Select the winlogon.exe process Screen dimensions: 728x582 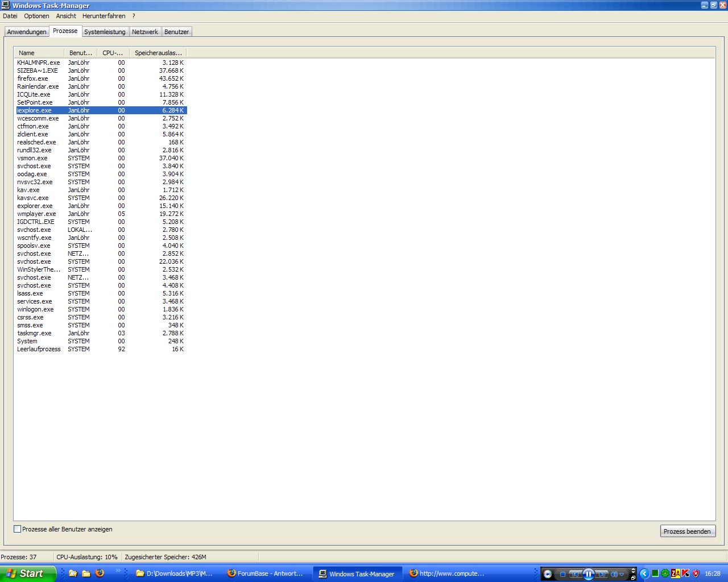[x=101, y=309]
